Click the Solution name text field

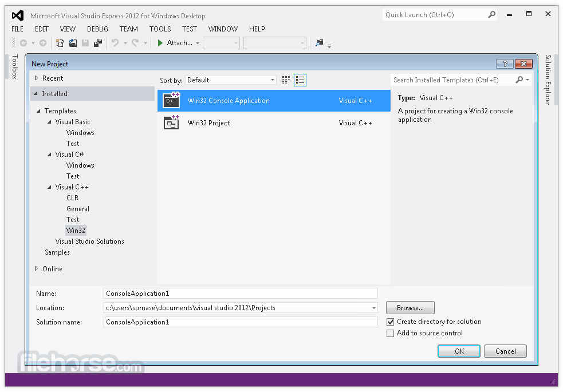point(241,322)
